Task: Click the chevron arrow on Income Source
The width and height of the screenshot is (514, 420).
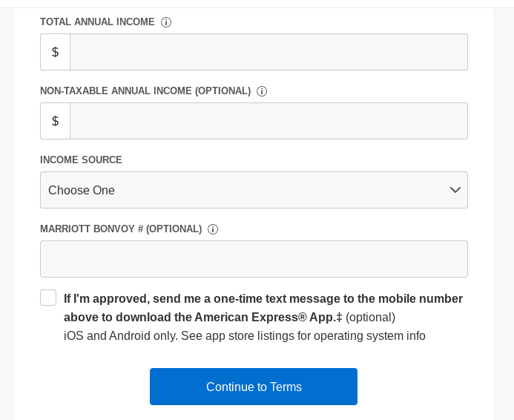Action: 455,190
